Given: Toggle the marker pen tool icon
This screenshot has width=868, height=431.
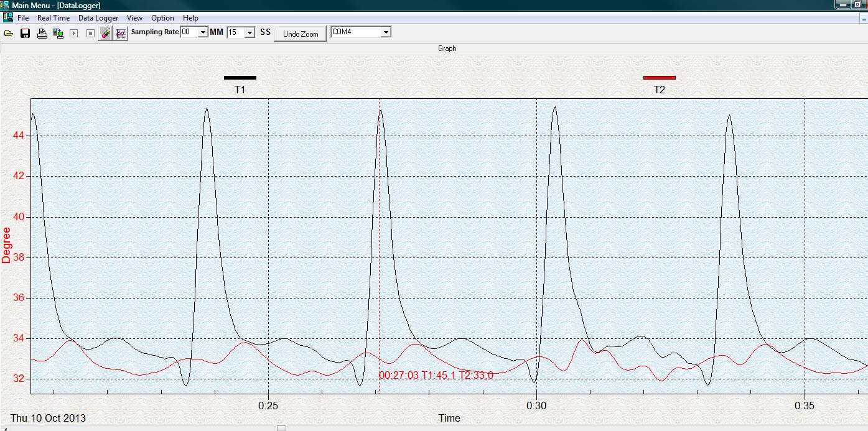Looking at the screenshot, I should coord(105,33).
